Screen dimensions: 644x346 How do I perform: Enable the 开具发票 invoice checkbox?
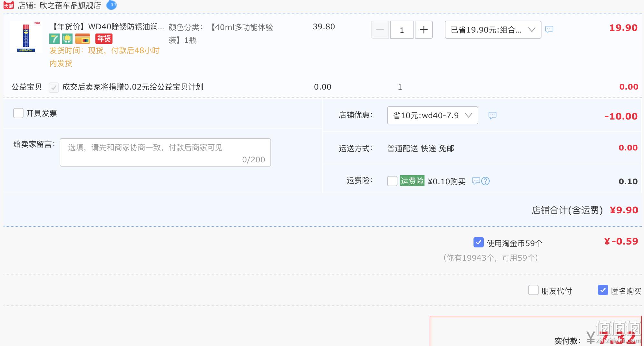[18, 113]
